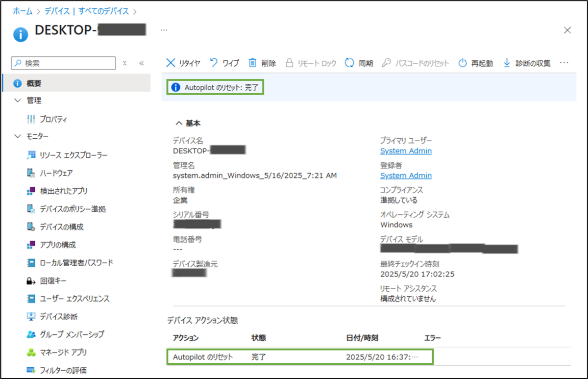Click the Group Membership (グループ メンバーシップ) icon

click(x=31, y=334)
